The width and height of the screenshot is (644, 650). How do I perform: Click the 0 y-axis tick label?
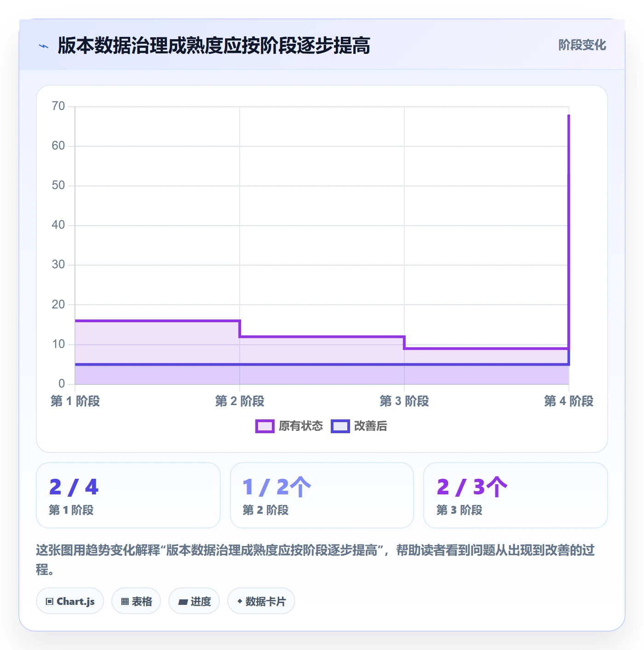[62, 384]
